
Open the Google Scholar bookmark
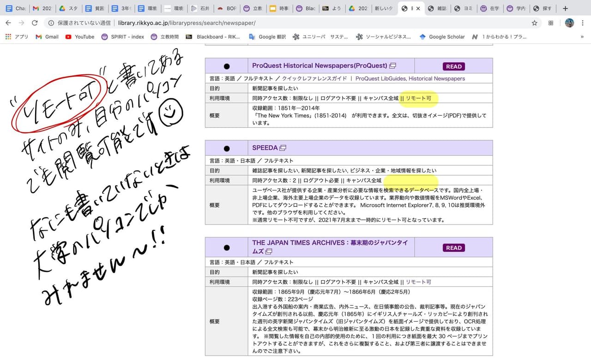click(442, 37)
